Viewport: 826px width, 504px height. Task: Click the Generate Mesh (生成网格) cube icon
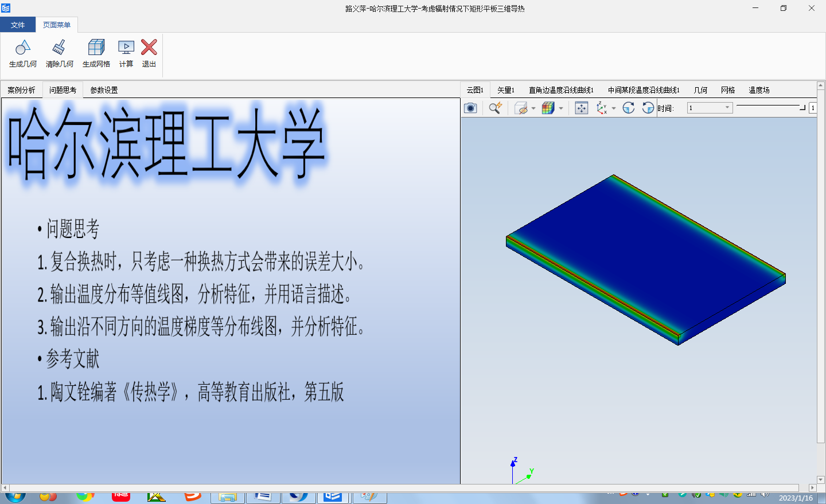pyautogui.click(x=96, y=48)
